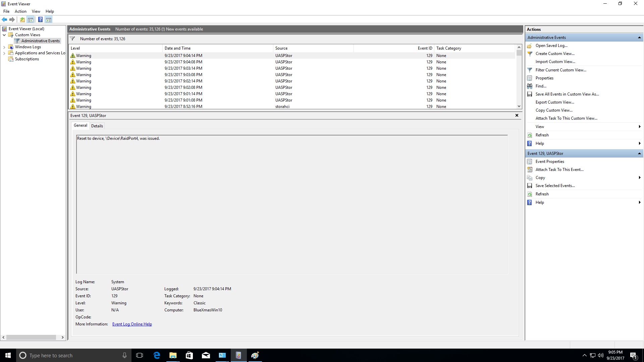Open the Action menu
The image size is (644, 362).
point(20,11)
